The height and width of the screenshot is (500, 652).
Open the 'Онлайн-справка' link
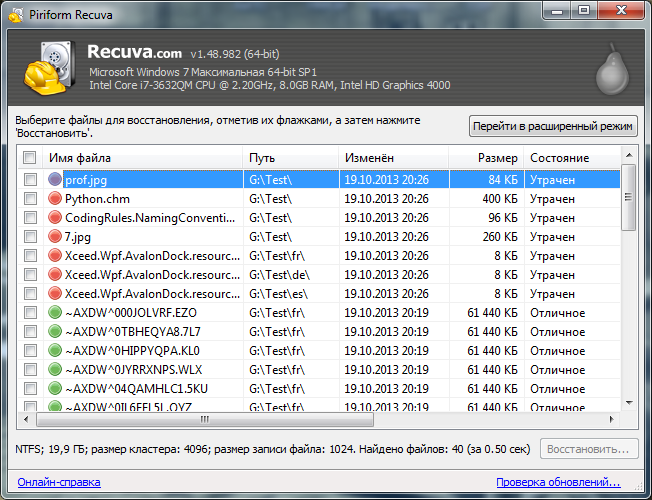point(59,483)
